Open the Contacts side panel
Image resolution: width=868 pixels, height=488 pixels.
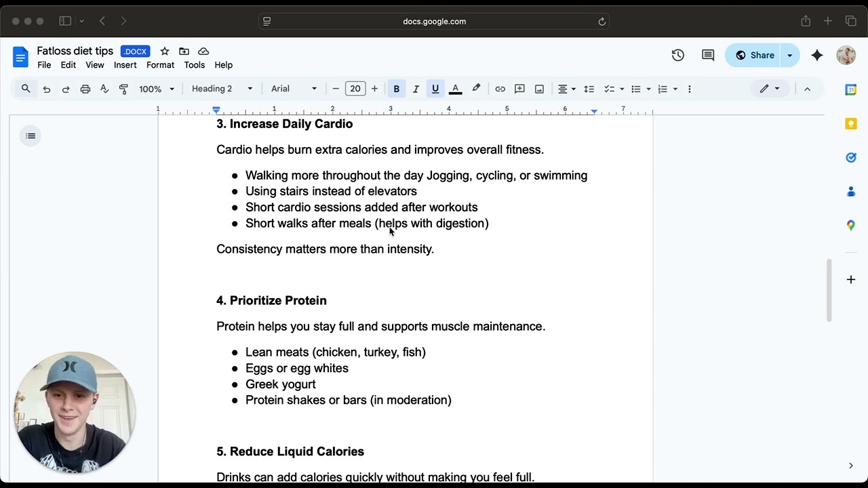[851, 191]
